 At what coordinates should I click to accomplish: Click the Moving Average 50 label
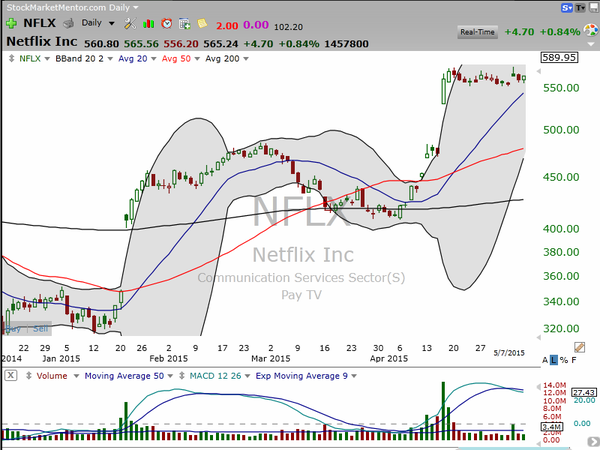[124, 376]
